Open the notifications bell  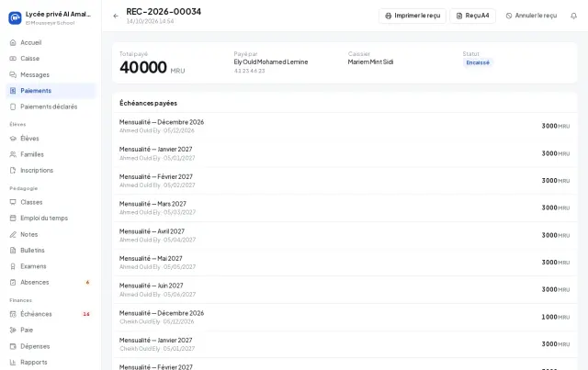coord(573,16)
